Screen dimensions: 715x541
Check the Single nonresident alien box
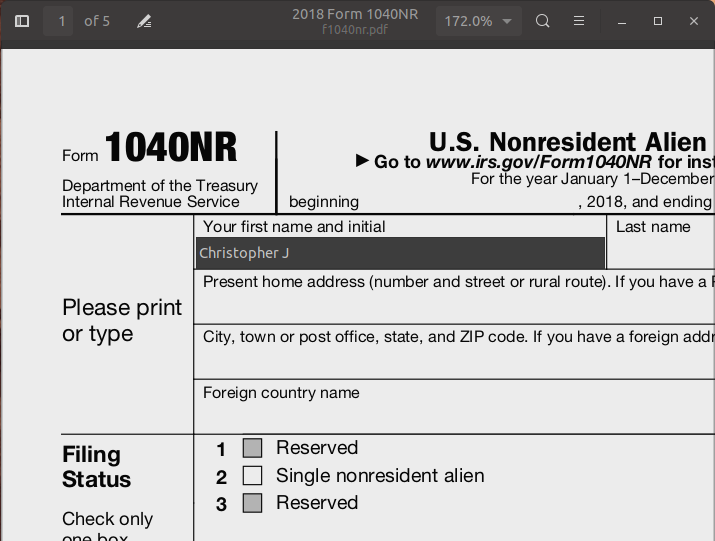[x=252, y=475]
